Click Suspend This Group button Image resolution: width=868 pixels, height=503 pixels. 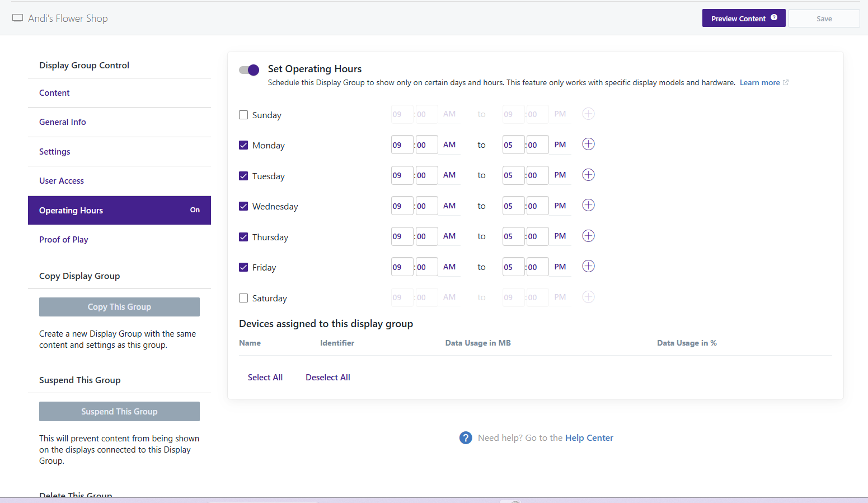(119, 412)
